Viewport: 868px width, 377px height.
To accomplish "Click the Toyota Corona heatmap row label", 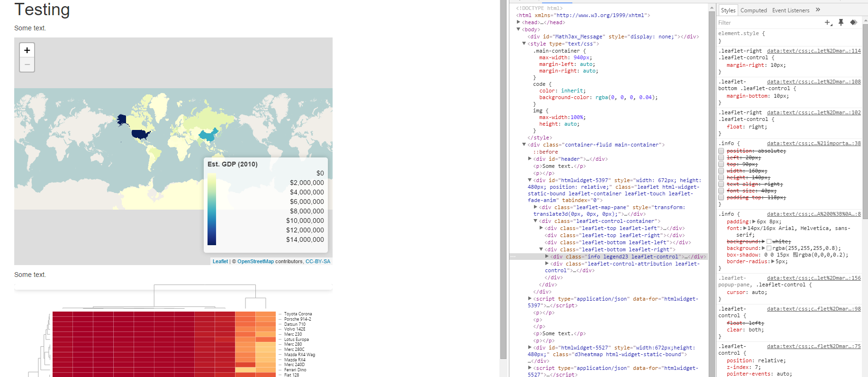I will tap(298, 314).
